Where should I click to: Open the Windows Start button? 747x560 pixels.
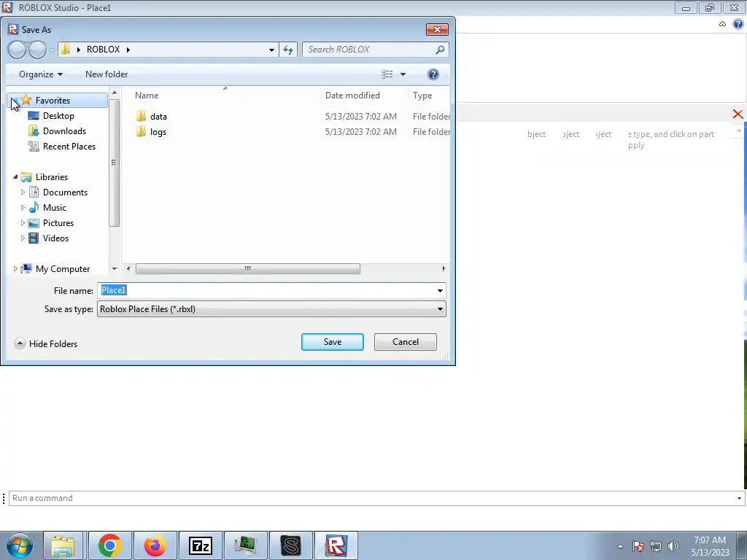[20, 545]
